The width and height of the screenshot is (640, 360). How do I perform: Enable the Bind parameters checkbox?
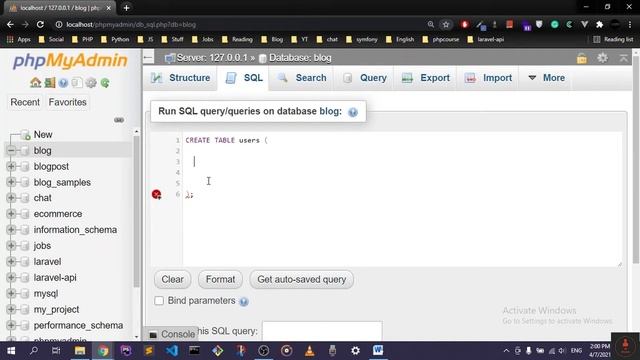coord(159,301)
